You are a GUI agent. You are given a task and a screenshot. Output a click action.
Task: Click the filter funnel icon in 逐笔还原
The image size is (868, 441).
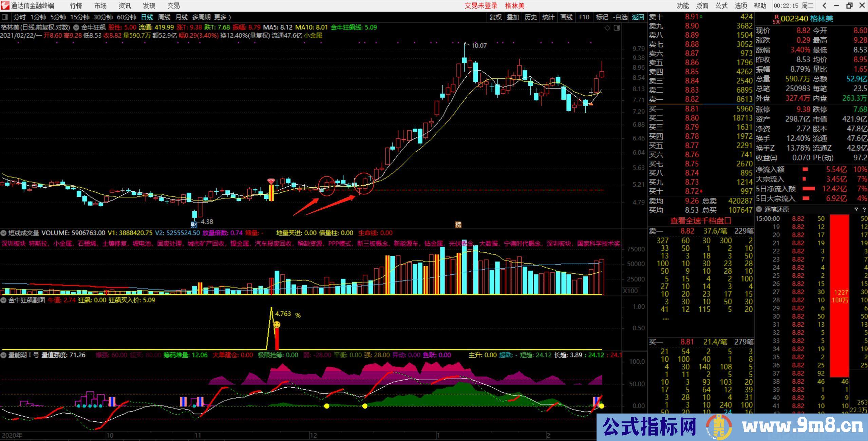pos(856,209)
